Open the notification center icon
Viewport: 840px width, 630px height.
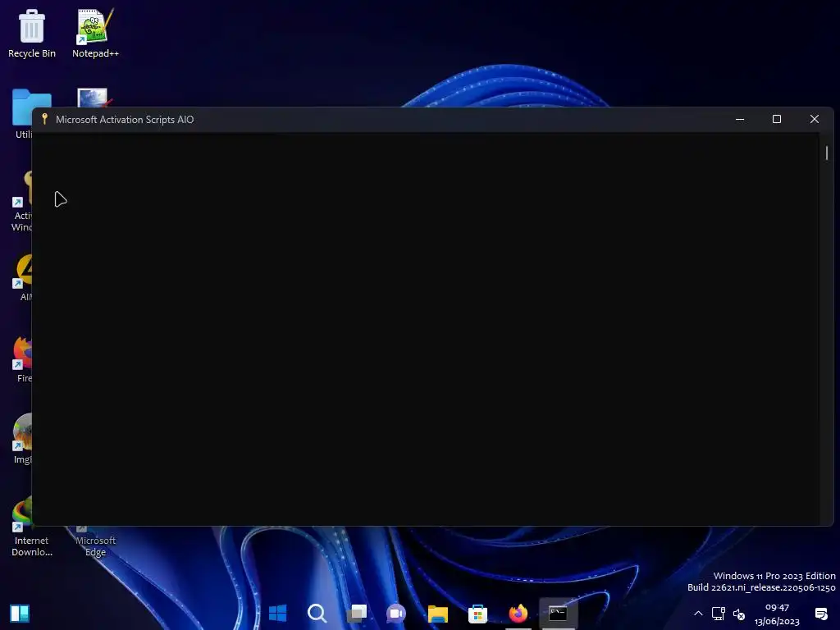820,614
